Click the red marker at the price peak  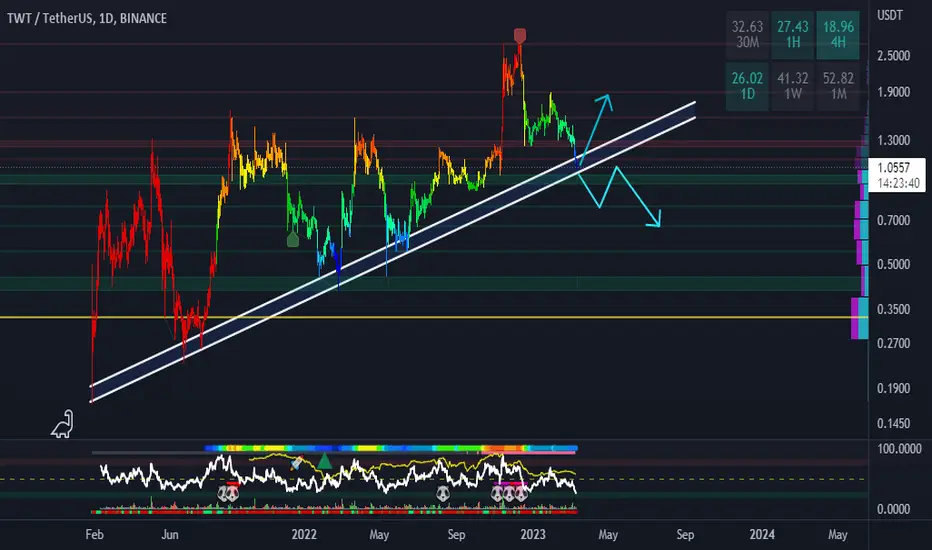click(x=520, y=36)
